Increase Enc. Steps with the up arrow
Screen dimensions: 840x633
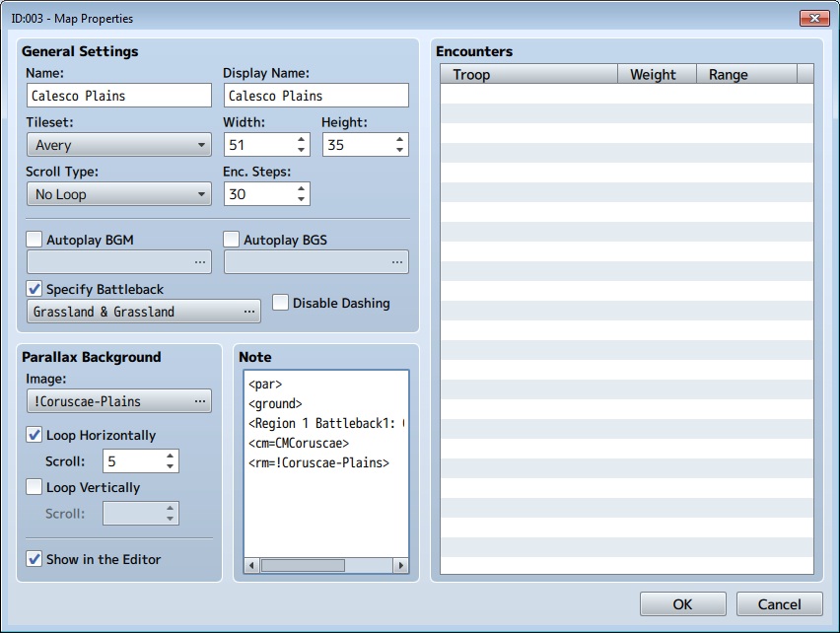301,188
